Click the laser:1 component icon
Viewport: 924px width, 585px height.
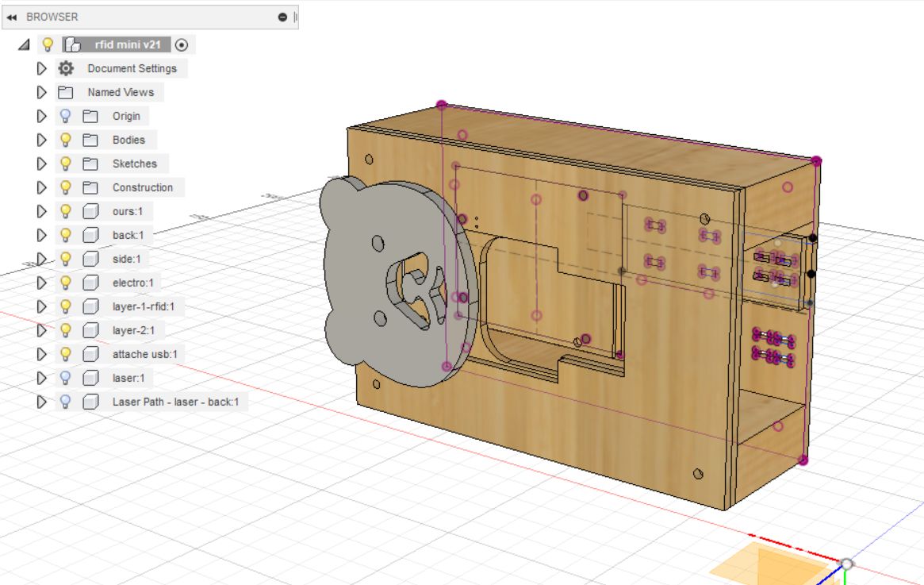tap(90, 378)
